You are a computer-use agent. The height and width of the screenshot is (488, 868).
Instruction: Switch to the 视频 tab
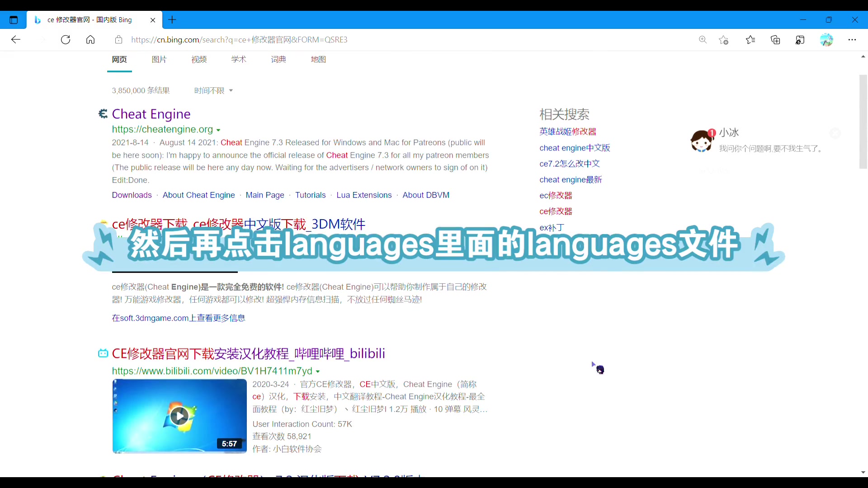[199, 60]
